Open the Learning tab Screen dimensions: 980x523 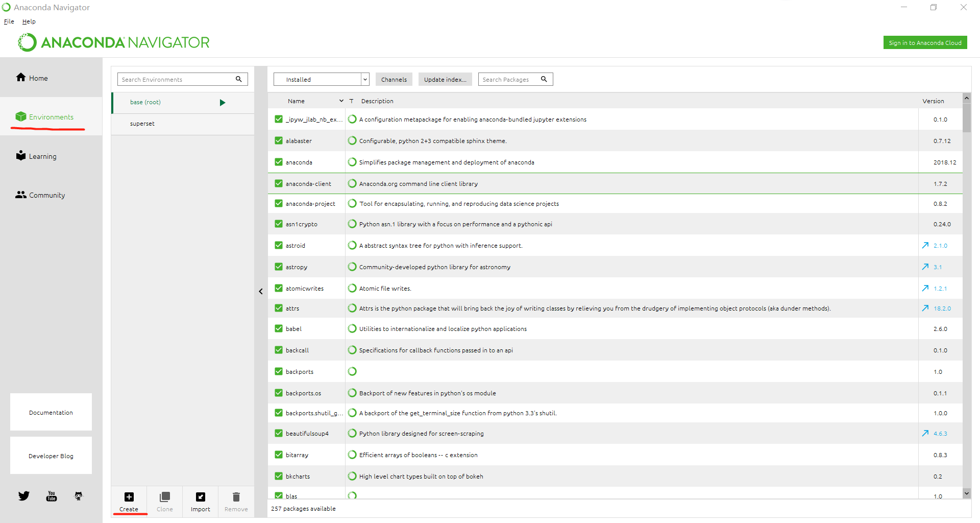point(51,156)
